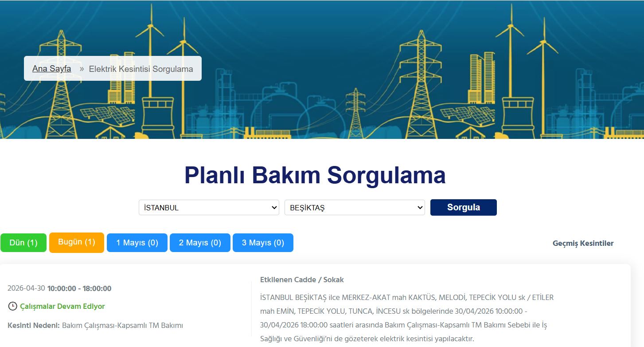Select the Elektrik Kesintisi Sorgulama breadcrumb
This screenshot has width=644, height=347.
tap(141, 69)
